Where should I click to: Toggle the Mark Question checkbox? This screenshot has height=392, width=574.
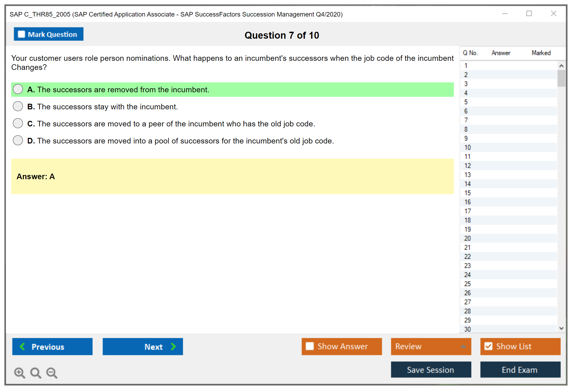click(21, 34)
